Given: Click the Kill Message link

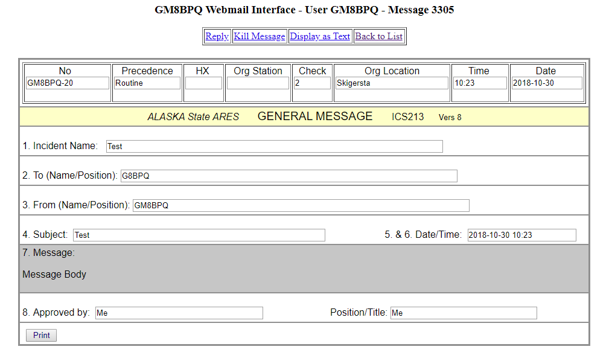Looking at the screenshot, I should 260,36.
